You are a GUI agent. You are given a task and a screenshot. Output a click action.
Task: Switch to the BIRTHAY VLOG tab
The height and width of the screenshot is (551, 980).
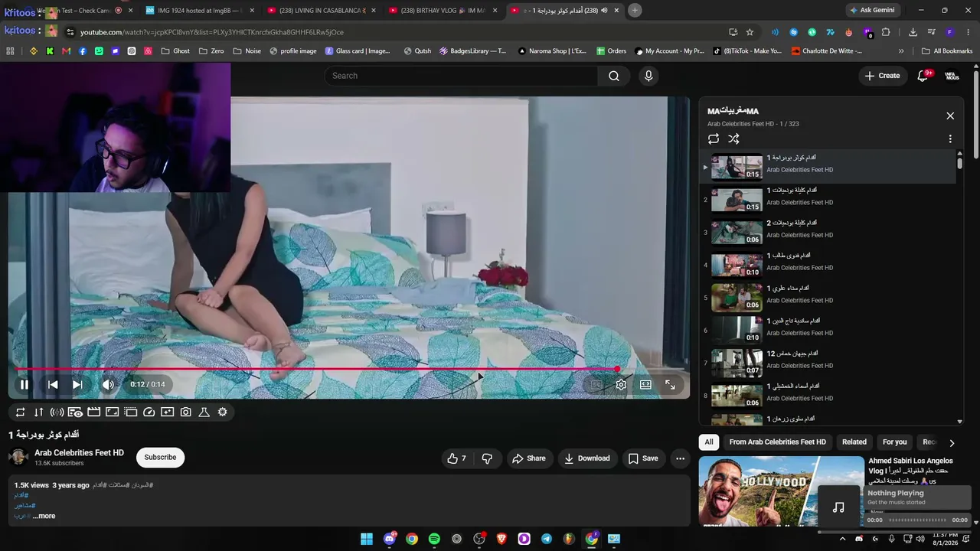click(443, 11)
